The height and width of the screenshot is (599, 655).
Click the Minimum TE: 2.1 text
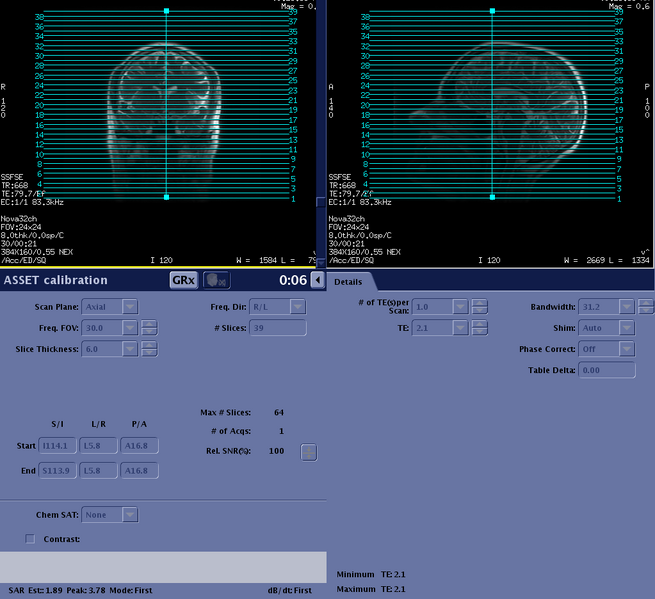click(x=371, y=574)
